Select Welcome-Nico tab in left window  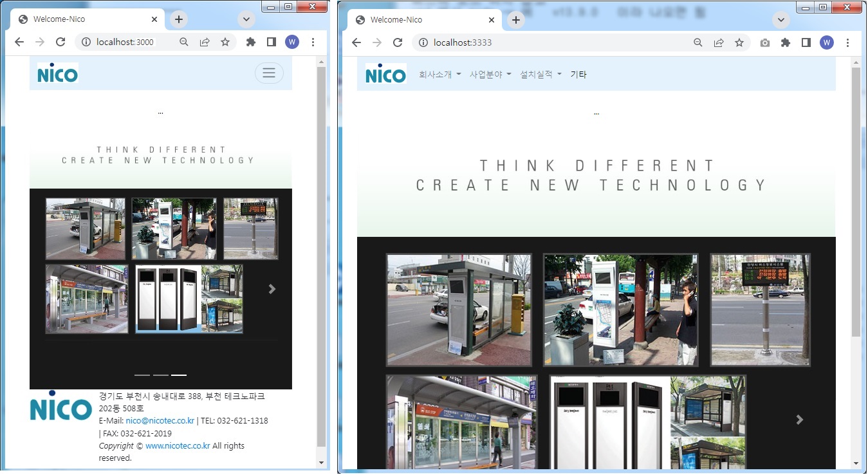coord(88,19)
